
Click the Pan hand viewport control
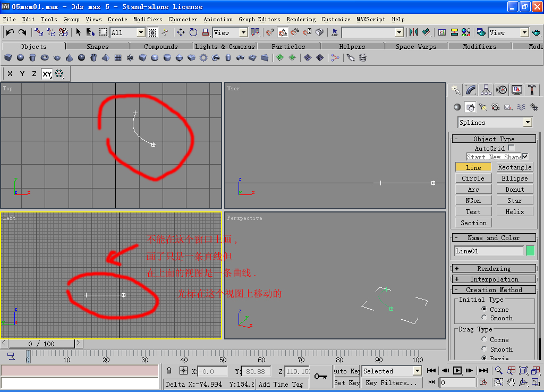[511, 382]
